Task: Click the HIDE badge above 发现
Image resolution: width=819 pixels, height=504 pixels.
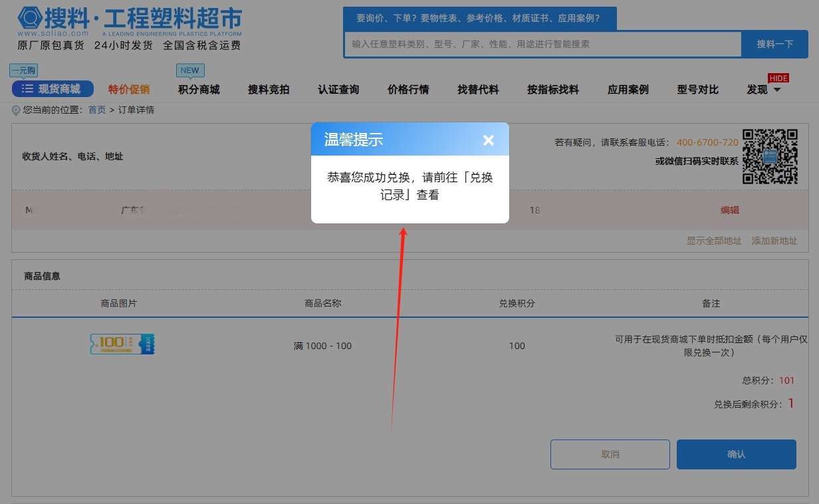Action: (x=778, y=78)
